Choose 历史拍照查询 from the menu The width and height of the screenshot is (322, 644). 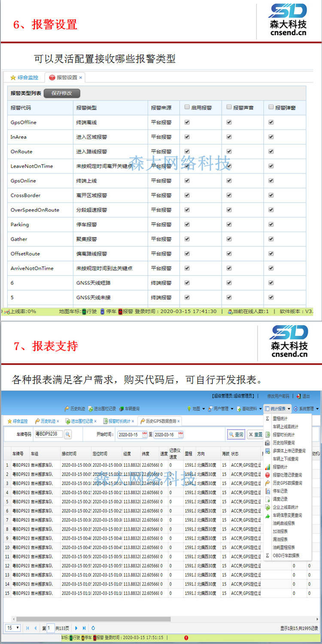[x=283, y=443]
